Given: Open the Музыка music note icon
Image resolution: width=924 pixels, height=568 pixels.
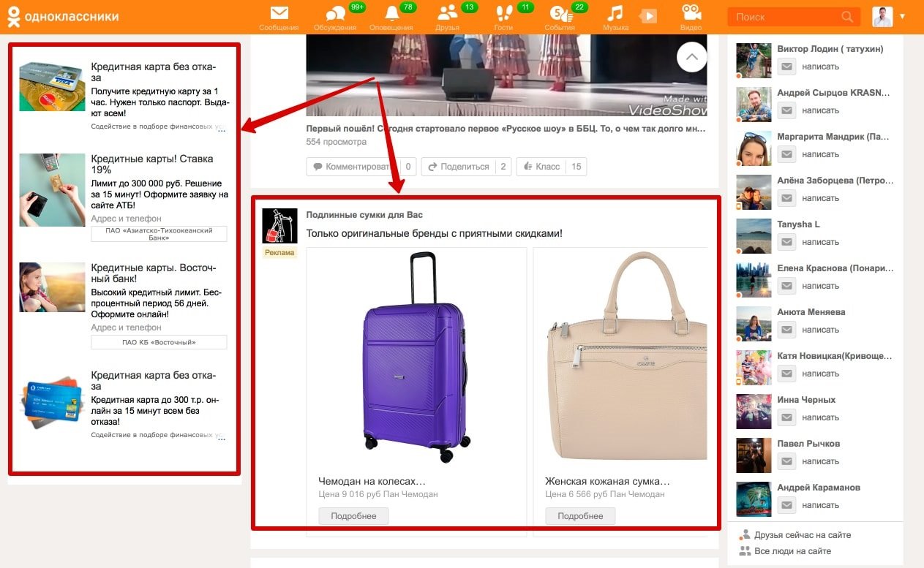Looking at the screenshot, I should [615, 13].
